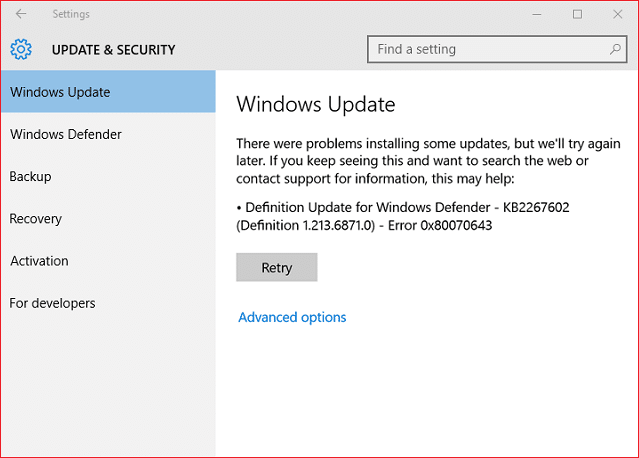The height and width of the screenshot is (458, 639).
Task: Click the Update & Security gear icon
Action: click(x=21, y=49)
